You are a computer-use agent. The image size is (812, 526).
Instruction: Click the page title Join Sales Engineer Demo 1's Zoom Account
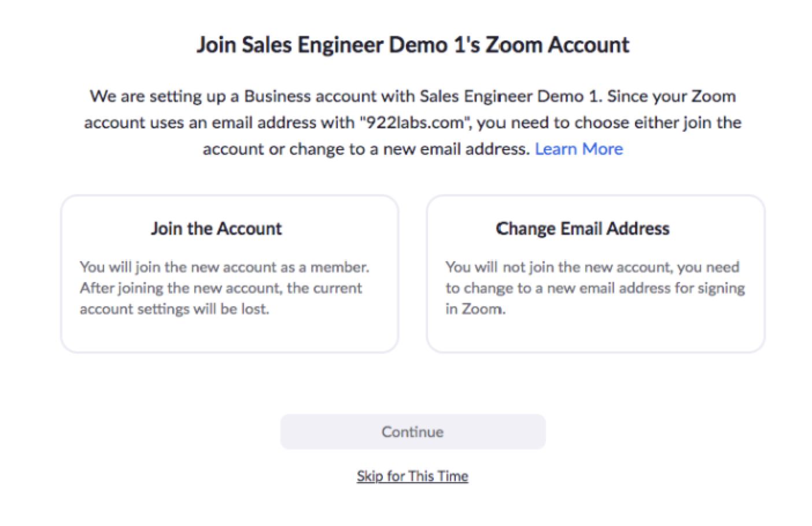412,45
